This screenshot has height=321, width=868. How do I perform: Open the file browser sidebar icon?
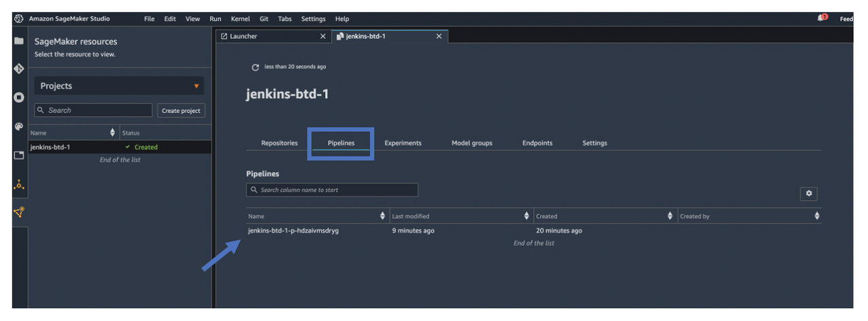19,41
